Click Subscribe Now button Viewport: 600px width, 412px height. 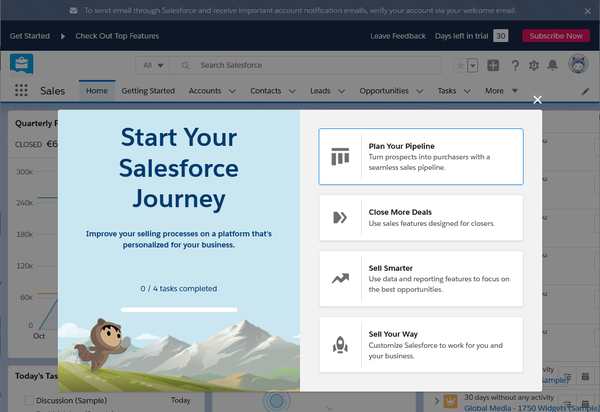[556, 36]
